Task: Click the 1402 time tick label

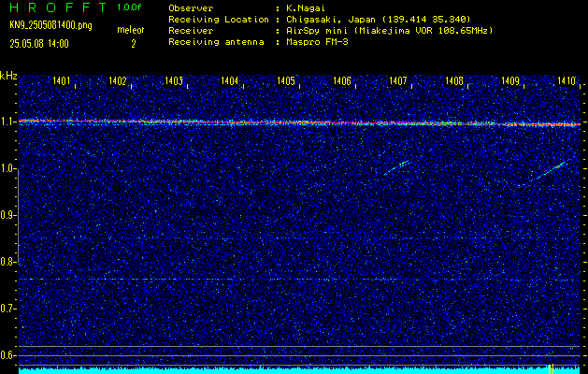Action: tap(118, 80)
